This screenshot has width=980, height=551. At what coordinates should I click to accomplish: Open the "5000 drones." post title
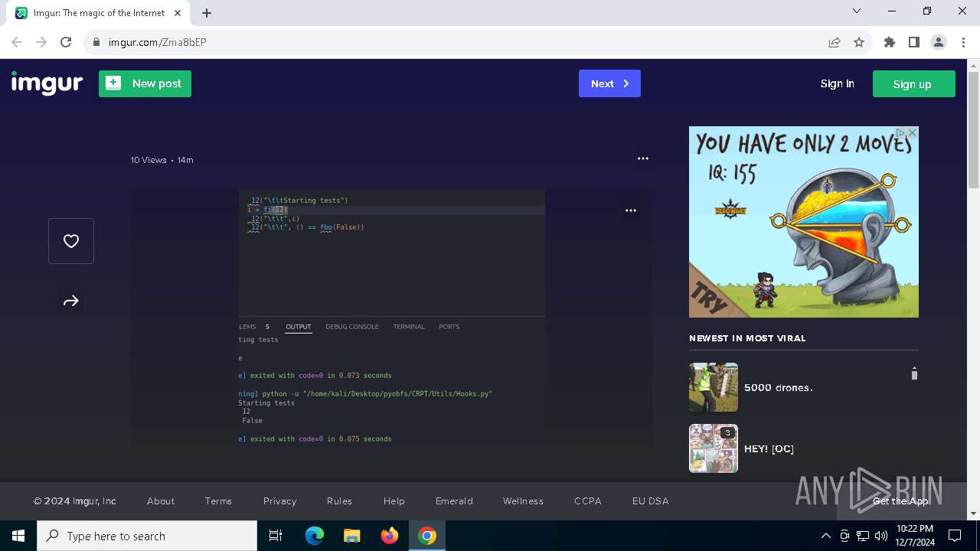point(779,387)
